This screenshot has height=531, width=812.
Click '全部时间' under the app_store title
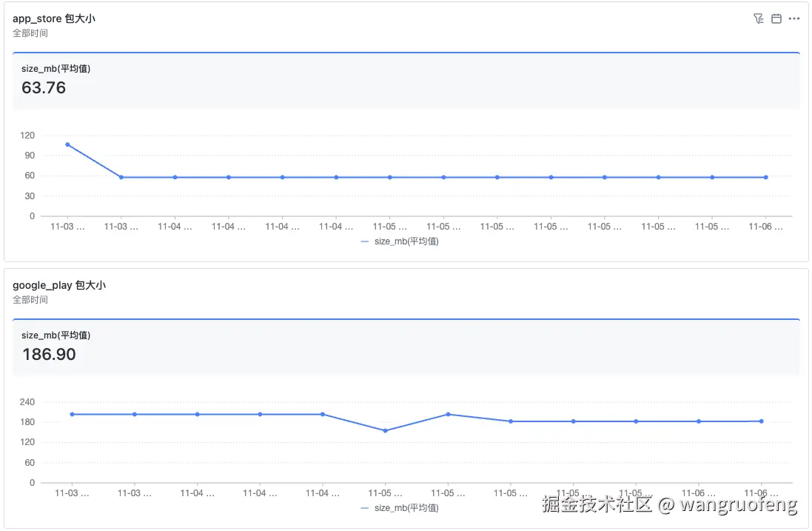pyautogui.click(x=30, y=33)
